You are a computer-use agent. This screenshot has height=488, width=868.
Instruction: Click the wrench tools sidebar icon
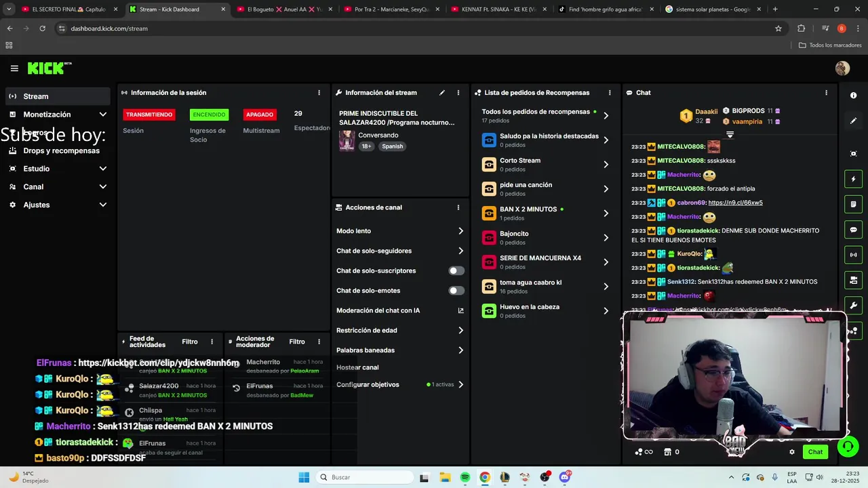(853, 305)
